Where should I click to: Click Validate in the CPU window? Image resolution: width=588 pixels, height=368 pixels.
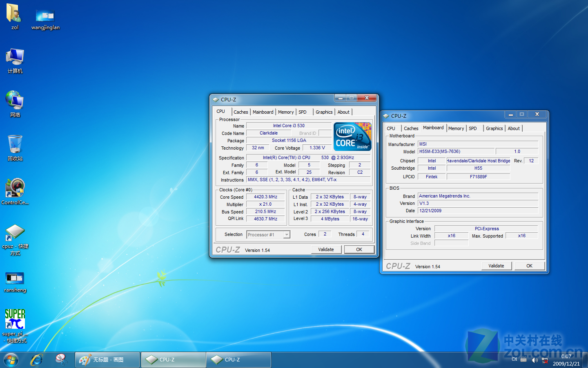[326, 249]
